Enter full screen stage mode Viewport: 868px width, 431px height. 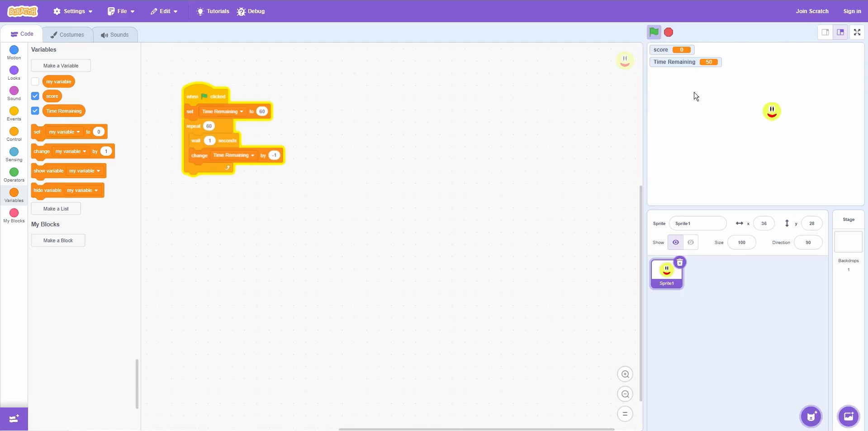(x=857, y=32)
